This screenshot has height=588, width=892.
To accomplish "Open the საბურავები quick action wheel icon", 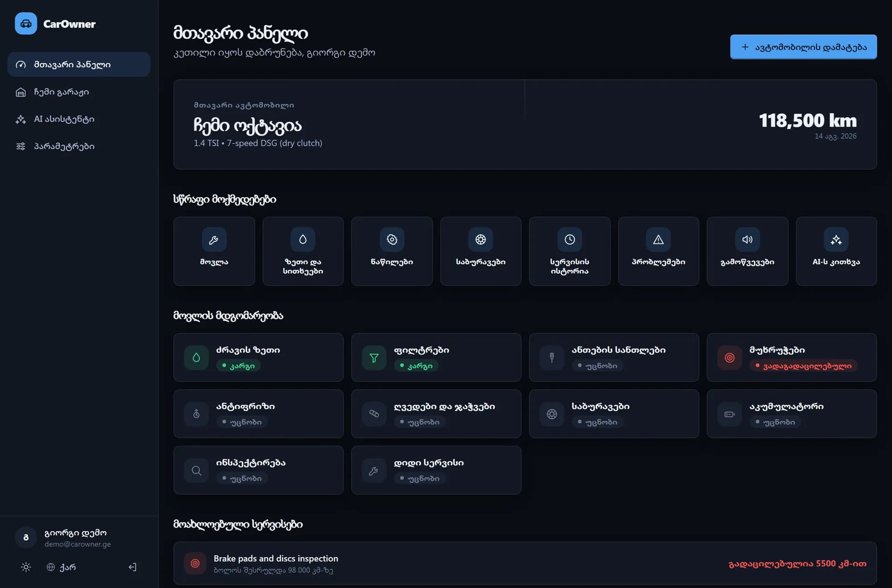I will tap(481, 239).
